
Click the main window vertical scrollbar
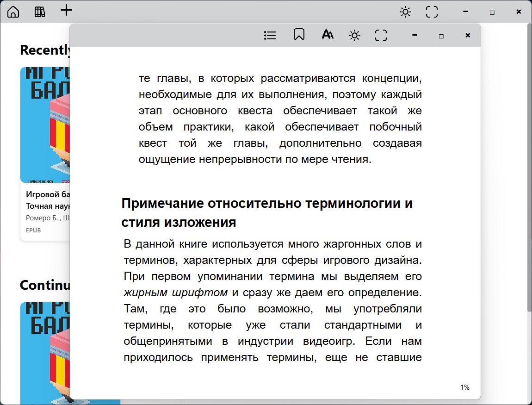[529, 167]
